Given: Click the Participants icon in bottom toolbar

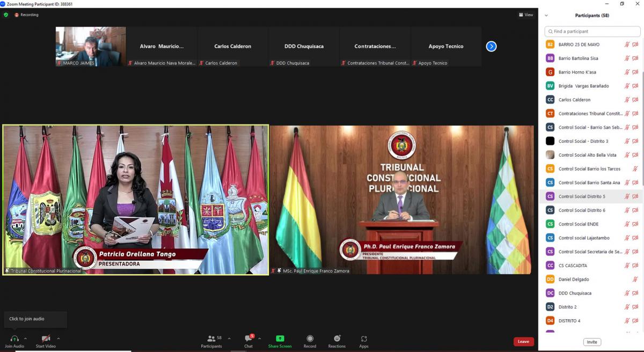Looking at the screenshot, I should 211,339.
